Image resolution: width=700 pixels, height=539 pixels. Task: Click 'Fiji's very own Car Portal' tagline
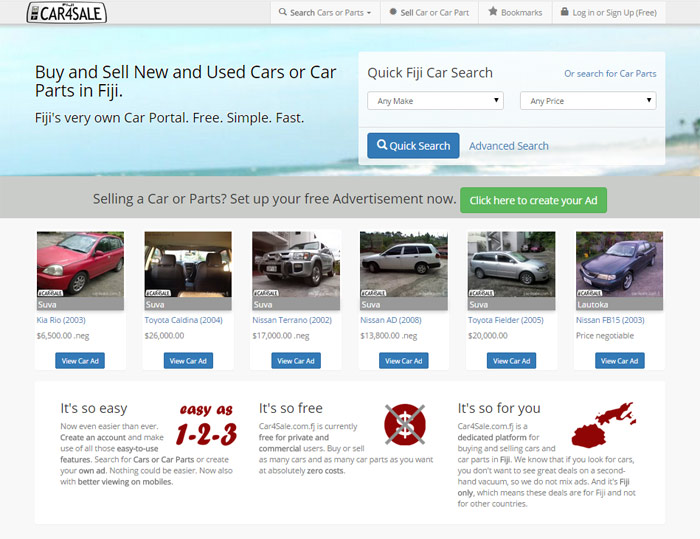170,118
